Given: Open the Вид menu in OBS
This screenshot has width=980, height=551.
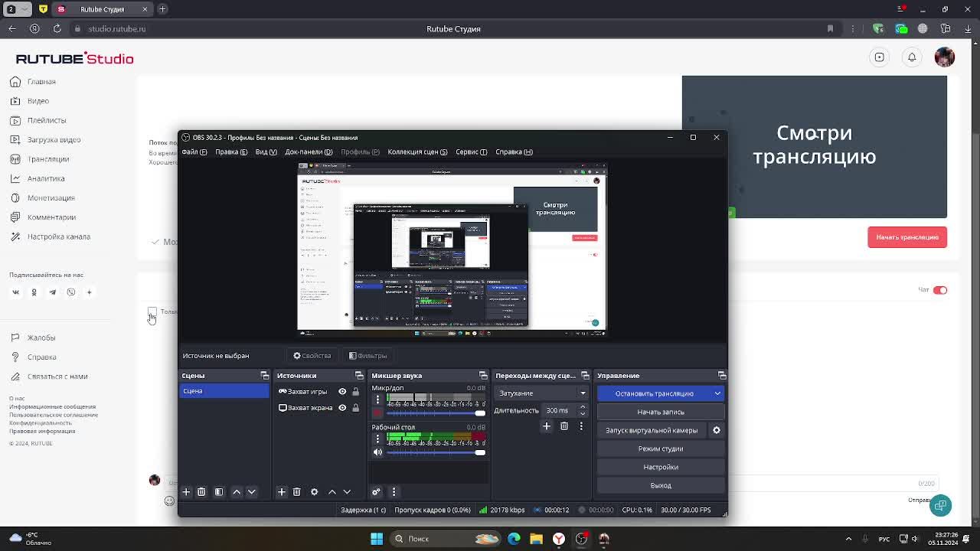Looking at the screenshot, I should coord(266,152).
